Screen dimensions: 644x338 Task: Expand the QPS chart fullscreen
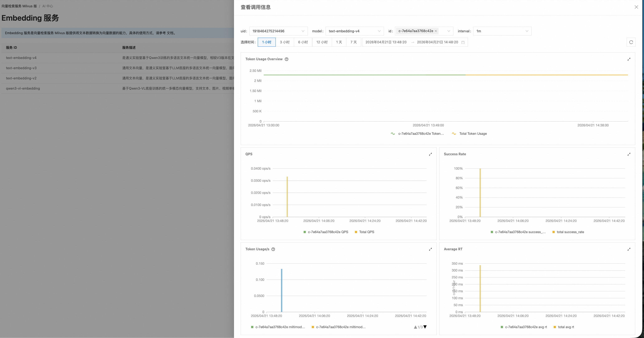click(x=430, y=154)
